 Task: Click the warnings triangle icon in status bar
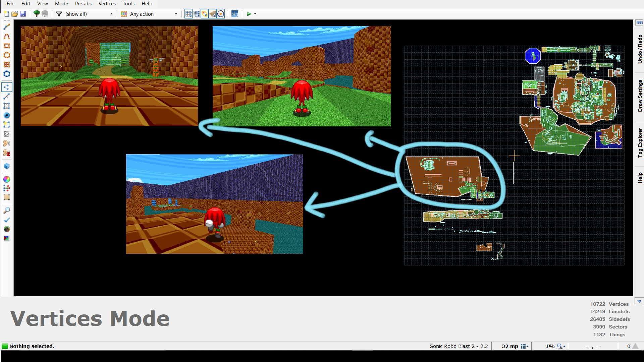click(635, 346)
